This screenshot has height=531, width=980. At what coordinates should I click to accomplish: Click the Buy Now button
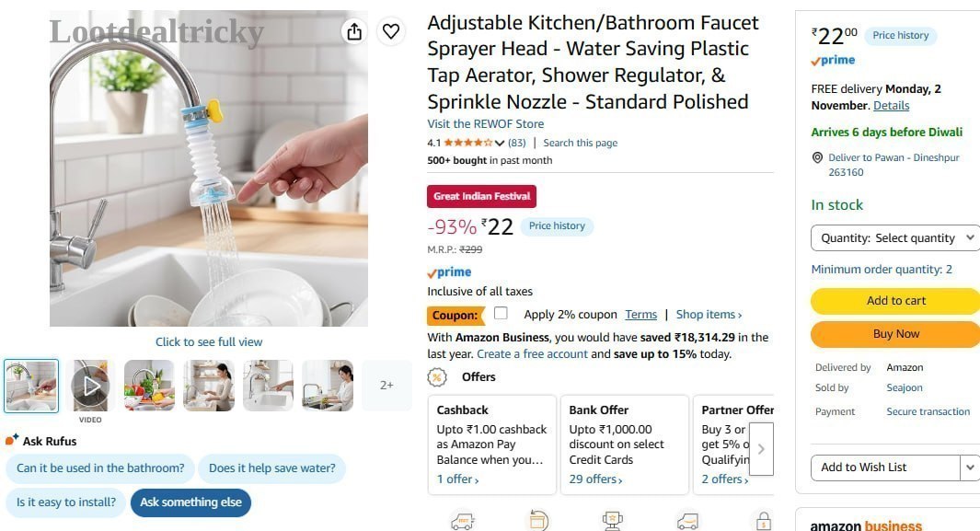coord(895,333)
